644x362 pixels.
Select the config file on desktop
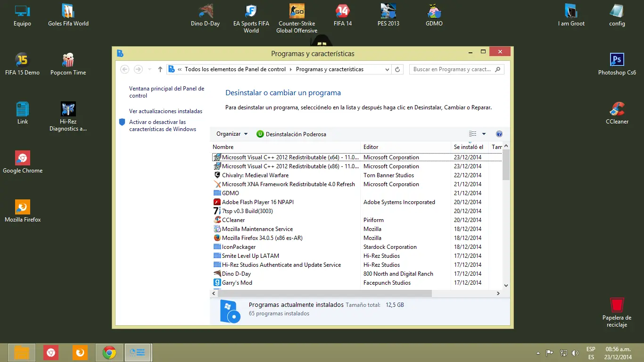tap(617, 15)
